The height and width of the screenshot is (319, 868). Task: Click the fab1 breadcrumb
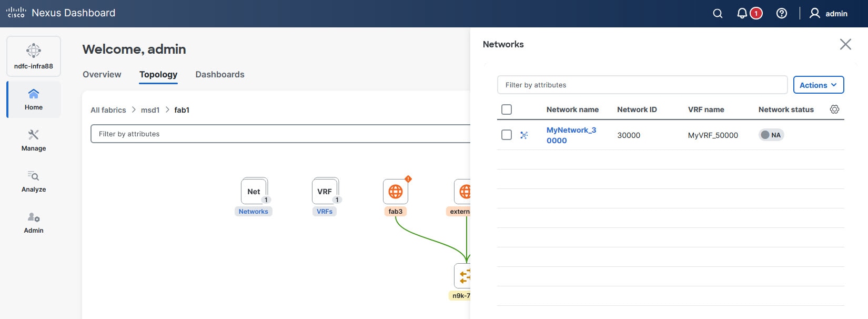(182, 110)
